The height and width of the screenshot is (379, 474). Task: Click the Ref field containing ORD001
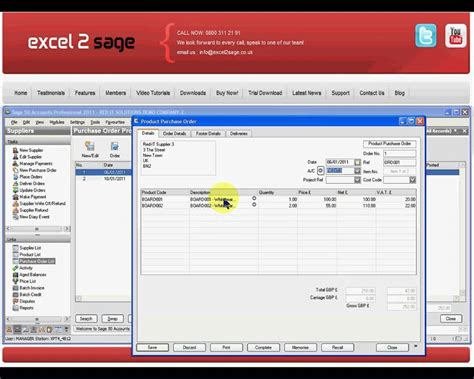399,162
